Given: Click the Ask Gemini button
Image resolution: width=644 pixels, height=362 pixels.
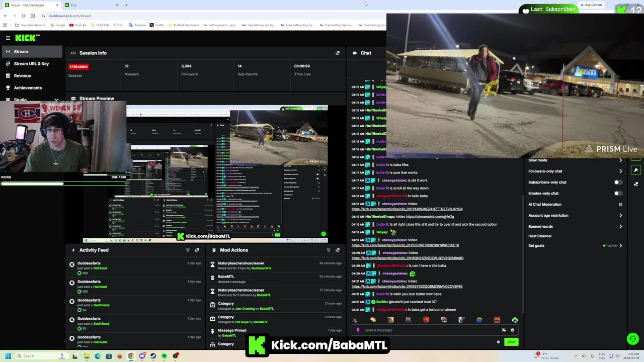Looking at the screenshot, I should tap(591, 5).
